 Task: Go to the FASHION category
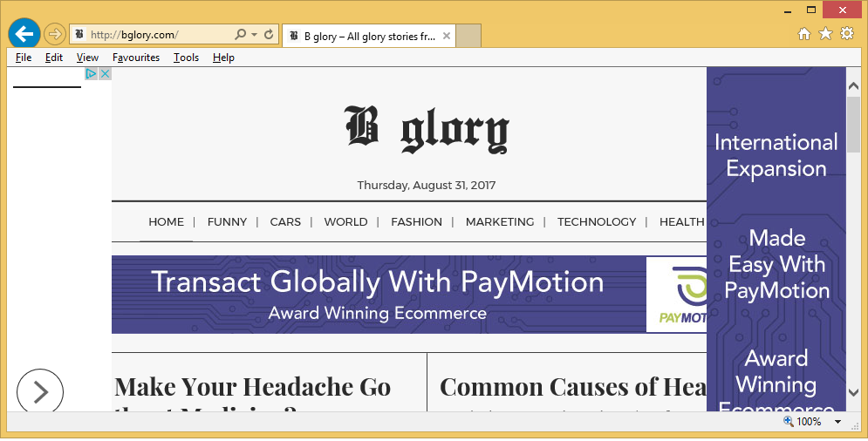[416, 222]
